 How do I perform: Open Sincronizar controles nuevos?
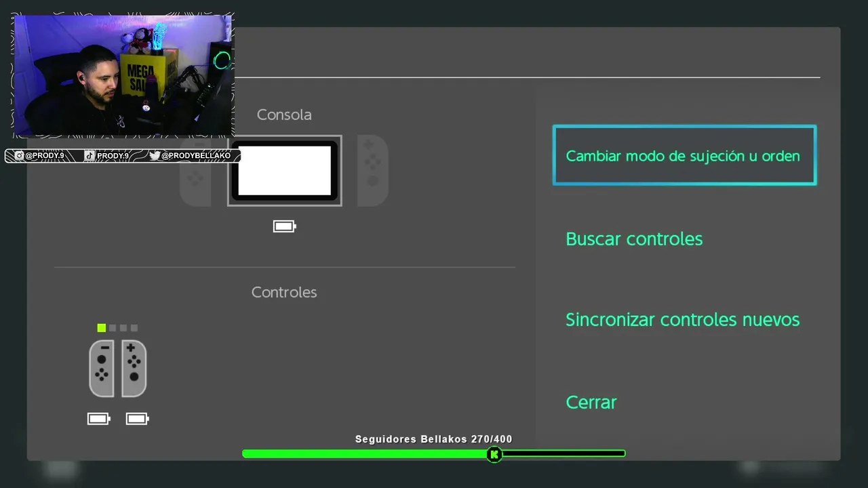[682, 319]
